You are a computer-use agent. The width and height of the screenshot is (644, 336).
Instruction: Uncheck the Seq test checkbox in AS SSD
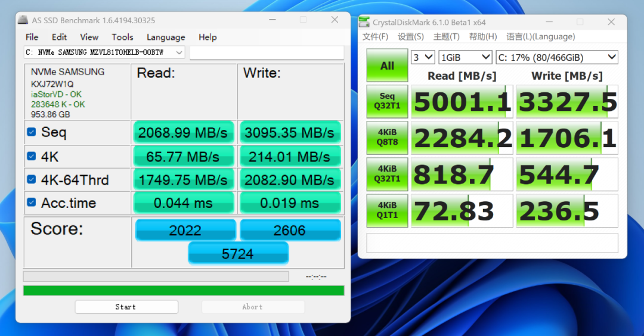pos(31,132)
